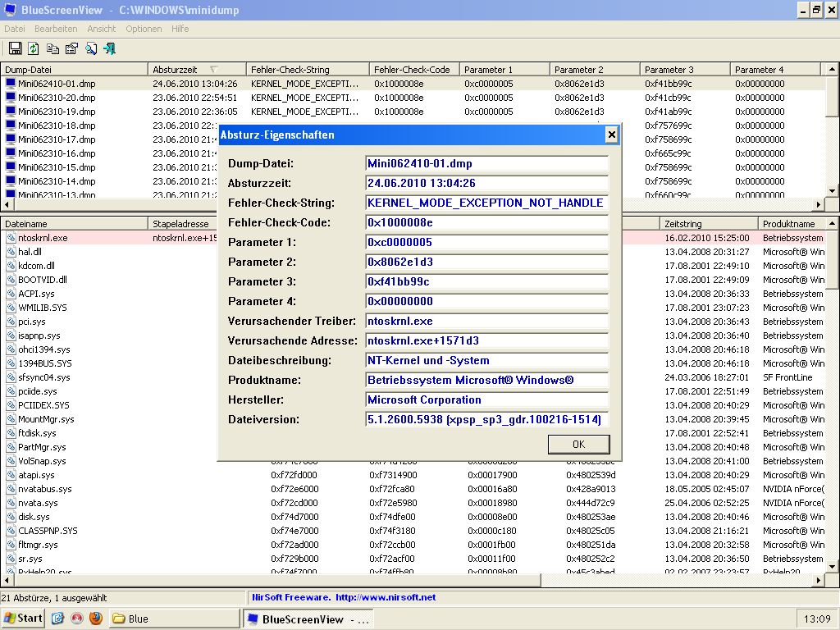This screenshot has width=840, height=630.
Task: Close the Absturz-Eigenschaften dialog
Action: pyautogui.click(x=611, y=135)
